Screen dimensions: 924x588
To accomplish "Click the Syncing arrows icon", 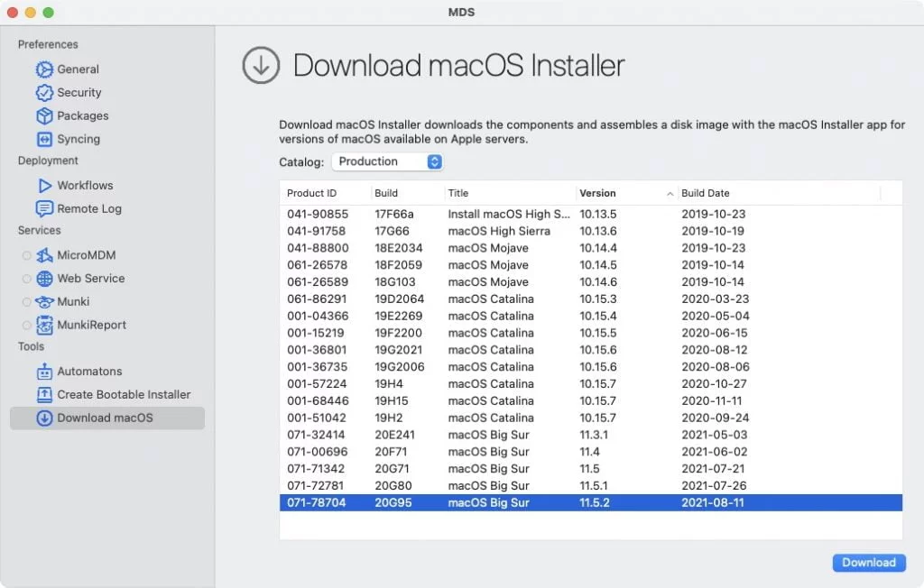I will pos(44,139).
